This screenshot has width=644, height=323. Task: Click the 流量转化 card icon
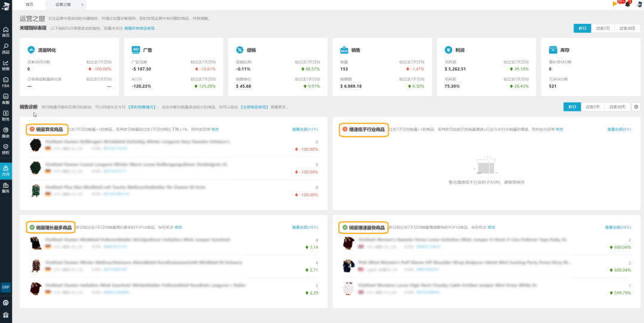tap(31, 49)
